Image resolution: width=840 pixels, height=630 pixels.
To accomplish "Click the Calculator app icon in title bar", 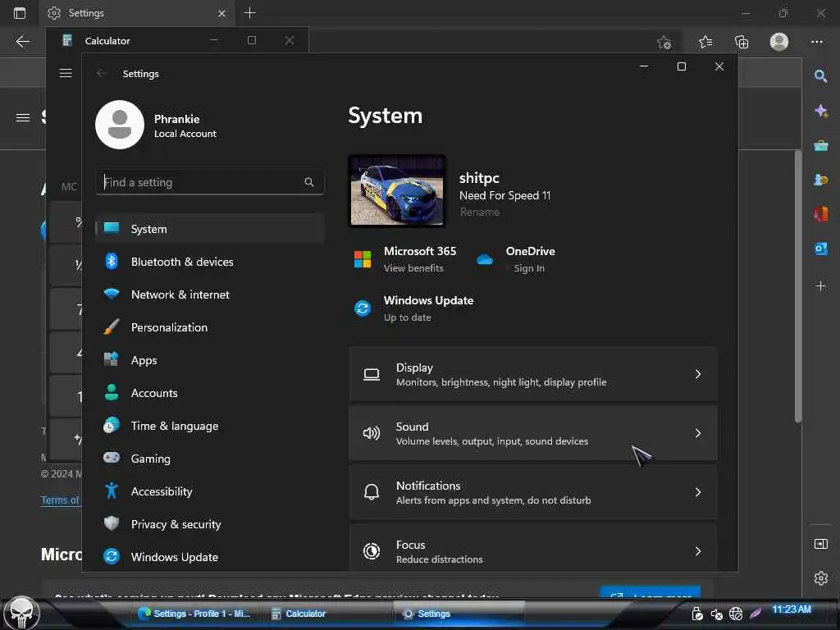I will tap(67, 40).
